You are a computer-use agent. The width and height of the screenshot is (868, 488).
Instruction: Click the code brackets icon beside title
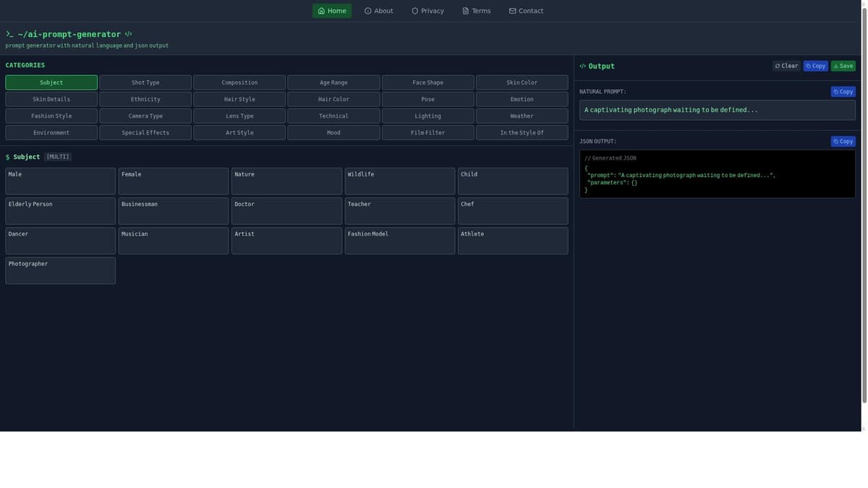point(128,34)
